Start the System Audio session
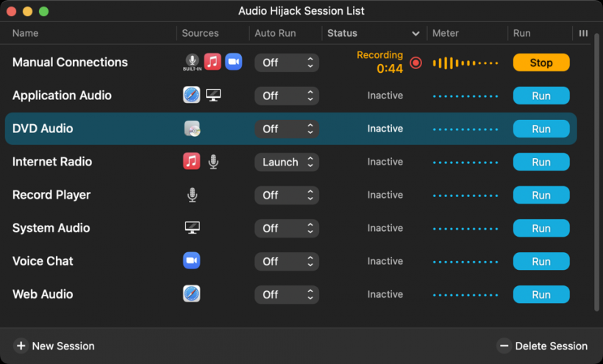 [541, 228]
